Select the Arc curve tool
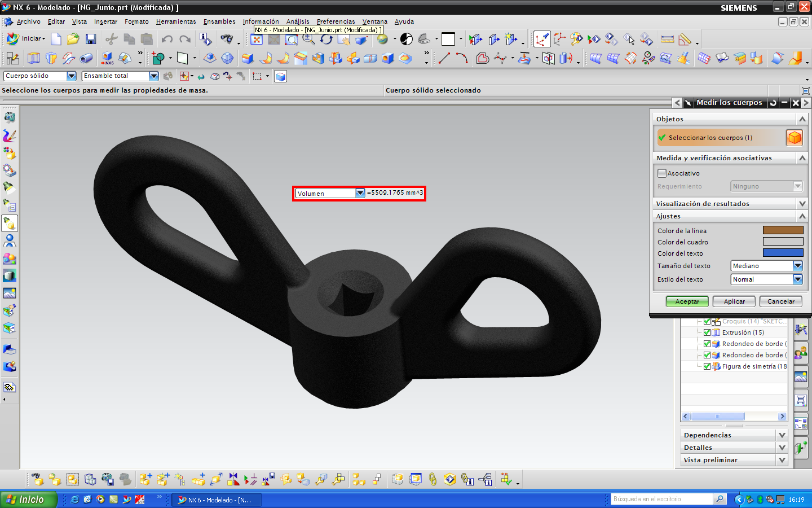 (462, 58)
